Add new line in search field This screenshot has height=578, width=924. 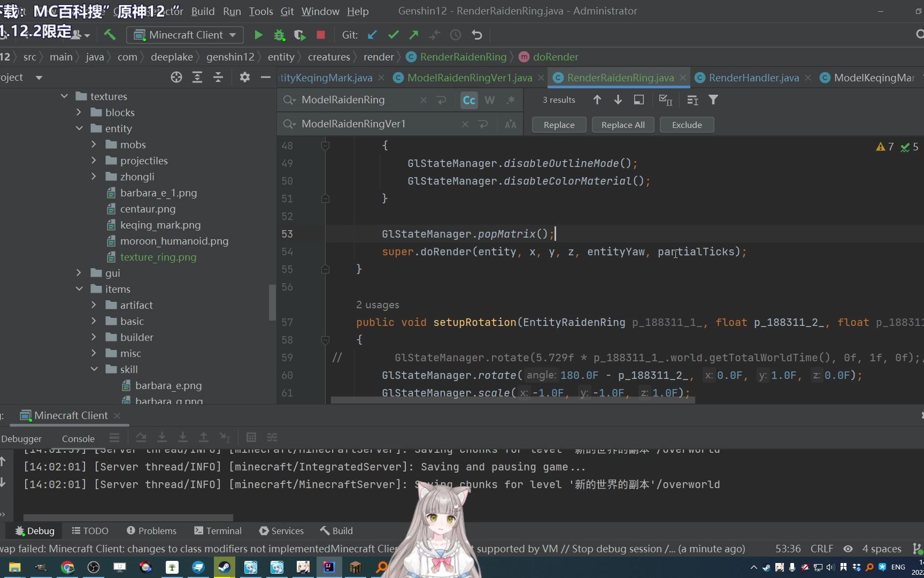(441, 100)
